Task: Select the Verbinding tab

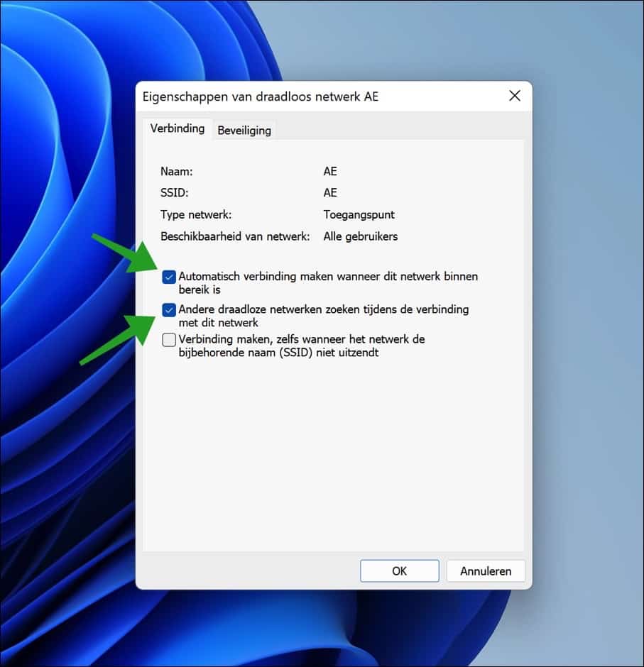Action: (177, 128)
